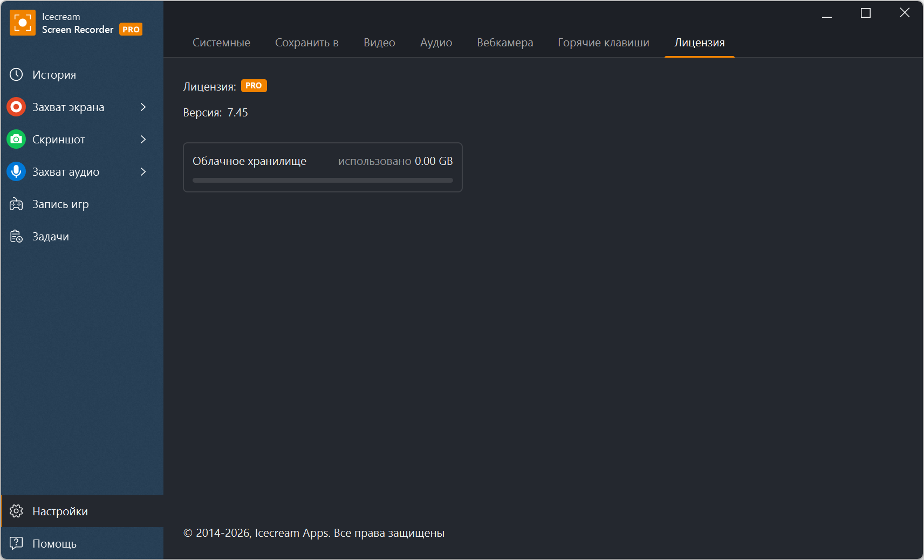Open the Вебкамера tab
The height and width of the screenshot is (560, 924).
click(505, 43)
